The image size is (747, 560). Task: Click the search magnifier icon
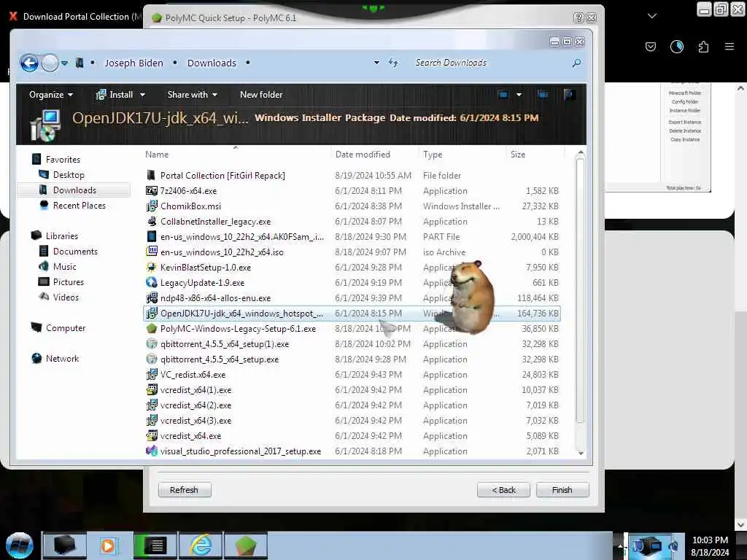pos(576,63)
